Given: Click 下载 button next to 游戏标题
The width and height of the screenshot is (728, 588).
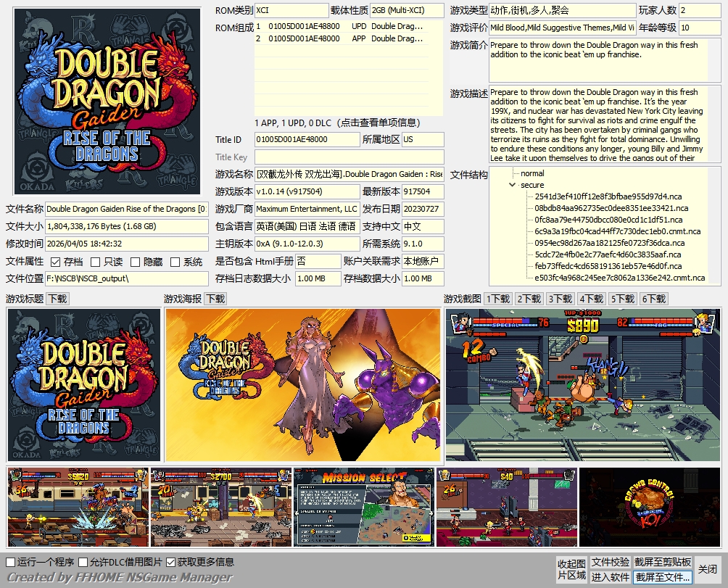Looking at the screenshot, I should coord(57,299).
